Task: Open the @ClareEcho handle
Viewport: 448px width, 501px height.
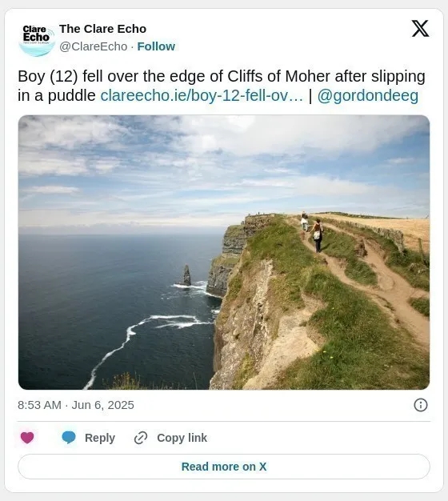Action: coord(94,46)
